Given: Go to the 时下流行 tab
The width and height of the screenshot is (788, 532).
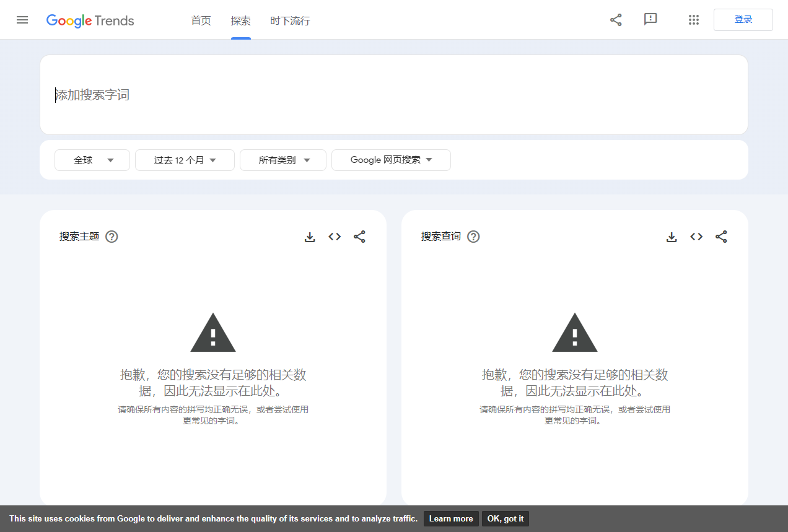Looking at the screenshot, I should click(290, 20).
